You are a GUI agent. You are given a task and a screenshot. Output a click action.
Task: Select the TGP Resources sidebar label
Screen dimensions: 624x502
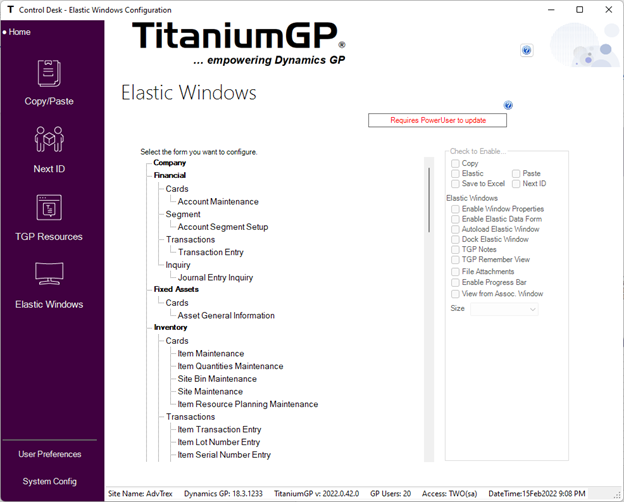click(x=49, y=236)
